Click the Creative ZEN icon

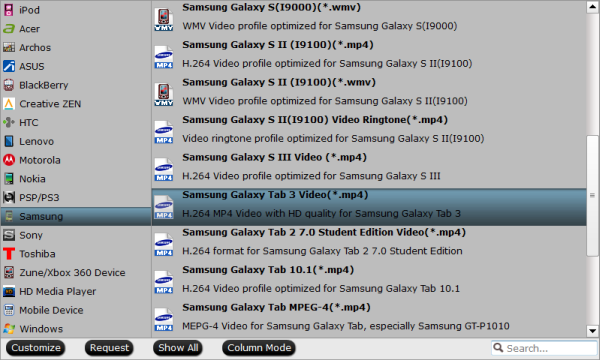click(9, 104)
